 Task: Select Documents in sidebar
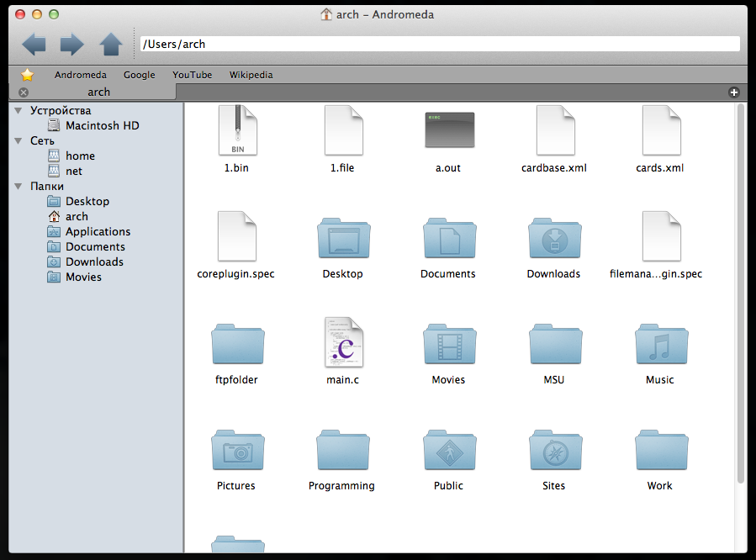(x=96, y=246)
